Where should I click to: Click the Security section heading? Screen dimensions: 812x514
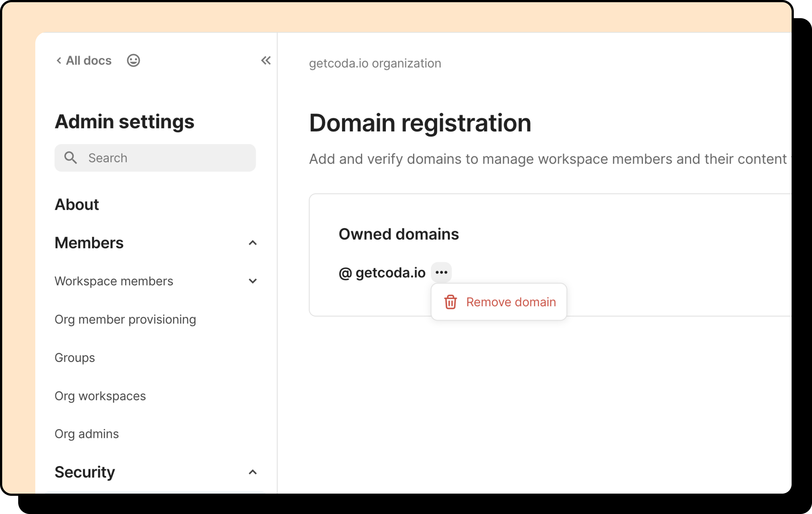point(85,472)
